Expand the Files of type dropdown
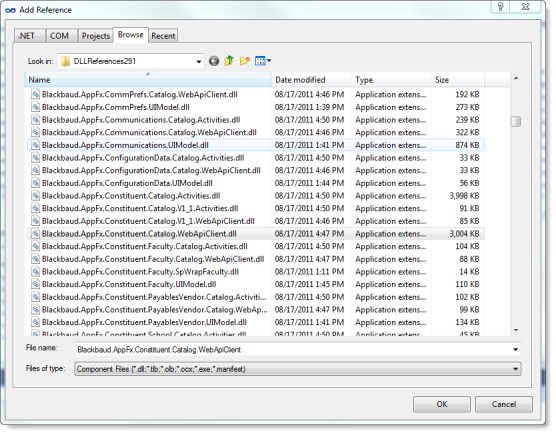 (x=515, y=369)
